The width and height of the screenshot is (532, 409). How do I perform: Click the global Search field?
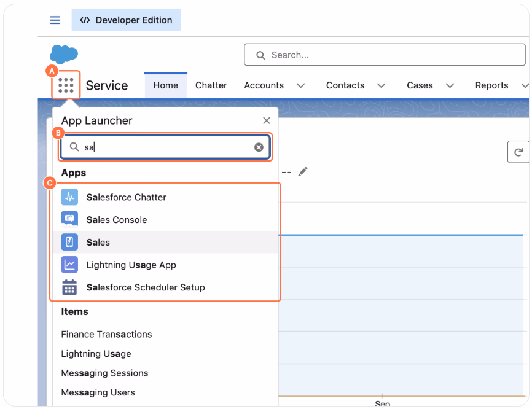[x=385, y=55]
